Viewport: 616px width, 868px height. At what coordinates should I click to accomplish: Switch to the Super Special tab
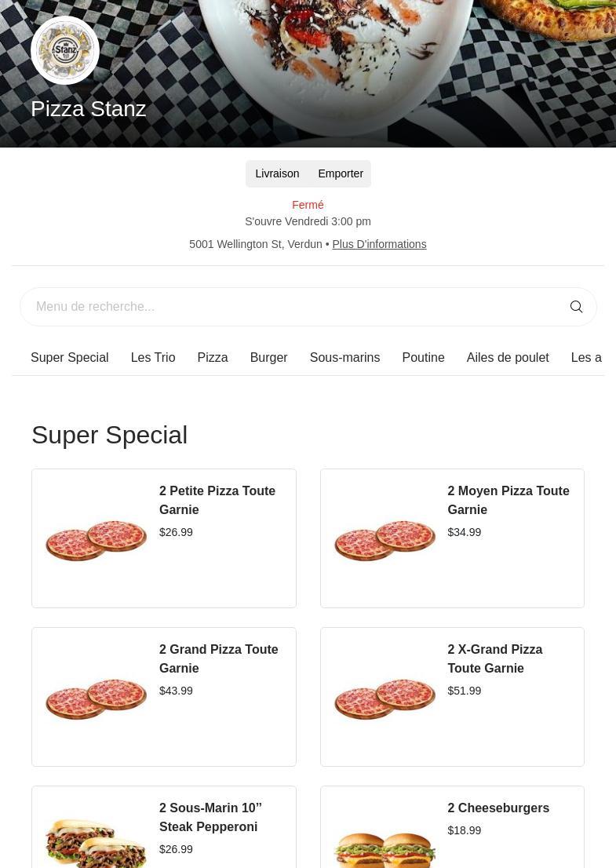(70, 357)
